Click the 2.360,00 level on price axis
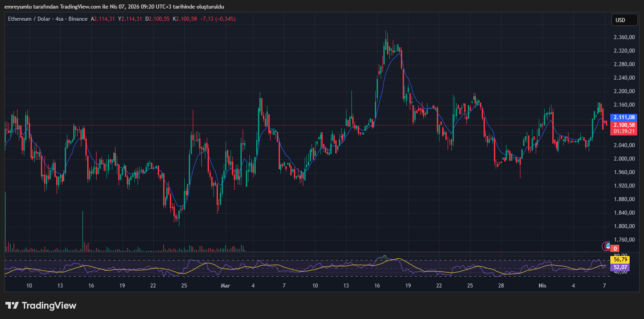644x319 pixels. click(624, 37)
